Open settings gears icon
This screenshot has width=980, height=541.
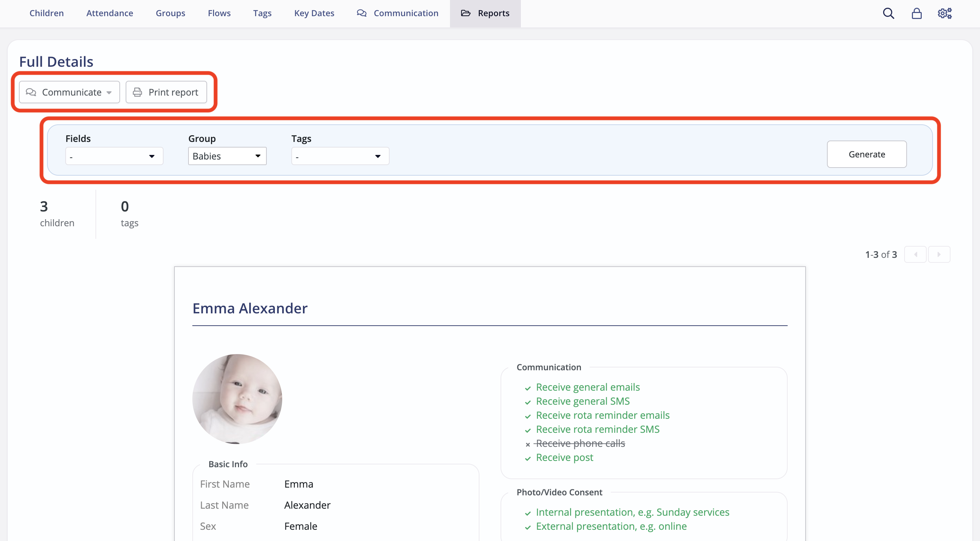[x=944, y=13]
